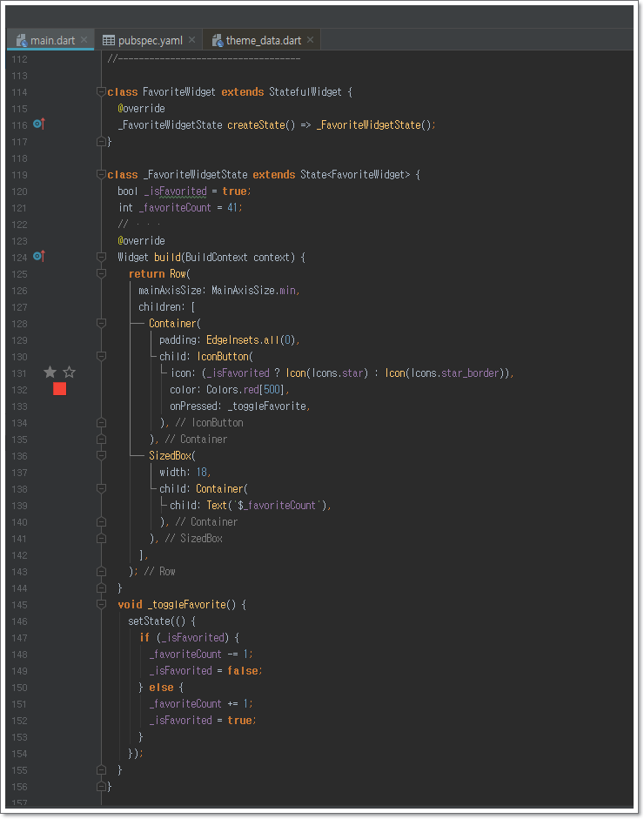Viewport: 644px width, 819px height.
Task: Click the pubspec.yaml table file icon
Action: (x=109, y=40)
